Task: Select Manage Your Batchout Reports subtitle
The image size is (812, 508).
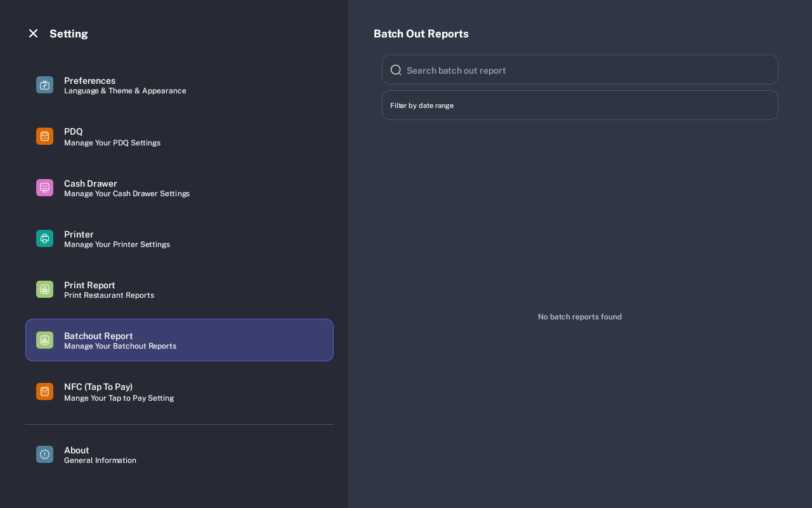Action: (120, 346)
